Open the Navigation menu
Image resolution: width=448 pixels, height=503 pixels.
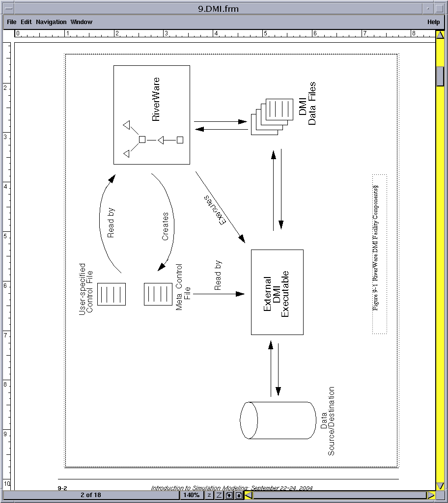[51, 22]
